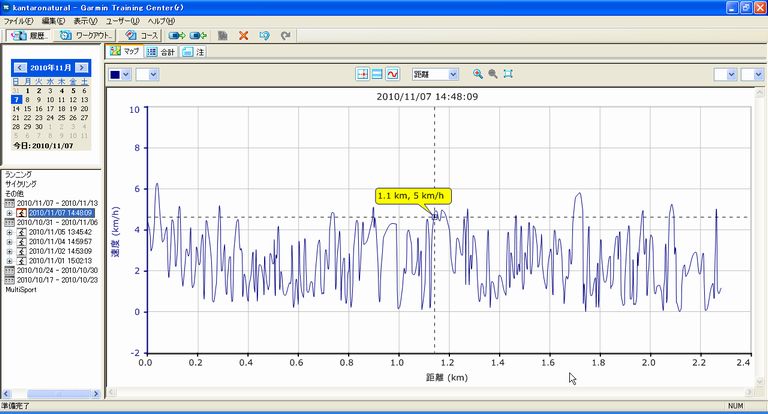Screen dimensions: 768x414
Task: Select the MultiSport category
Action: [21, 290]
